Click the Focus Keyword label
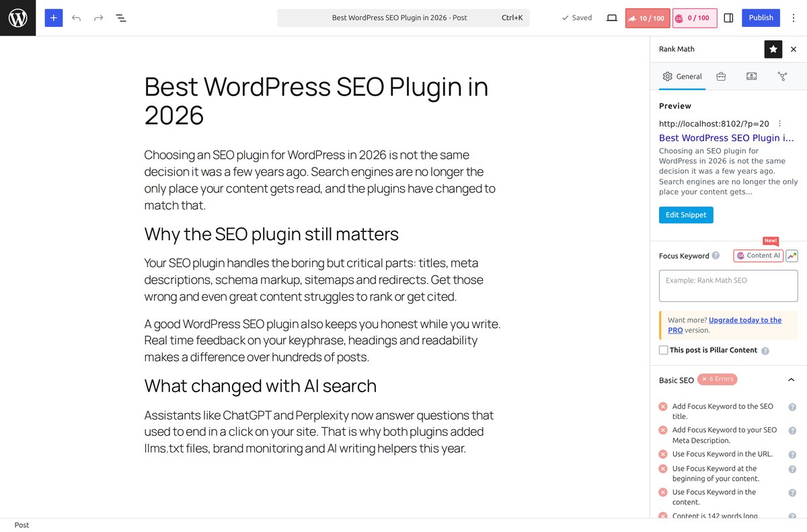Image resolution: width=807 pixels, height=532 pixels. click(684, 256)
